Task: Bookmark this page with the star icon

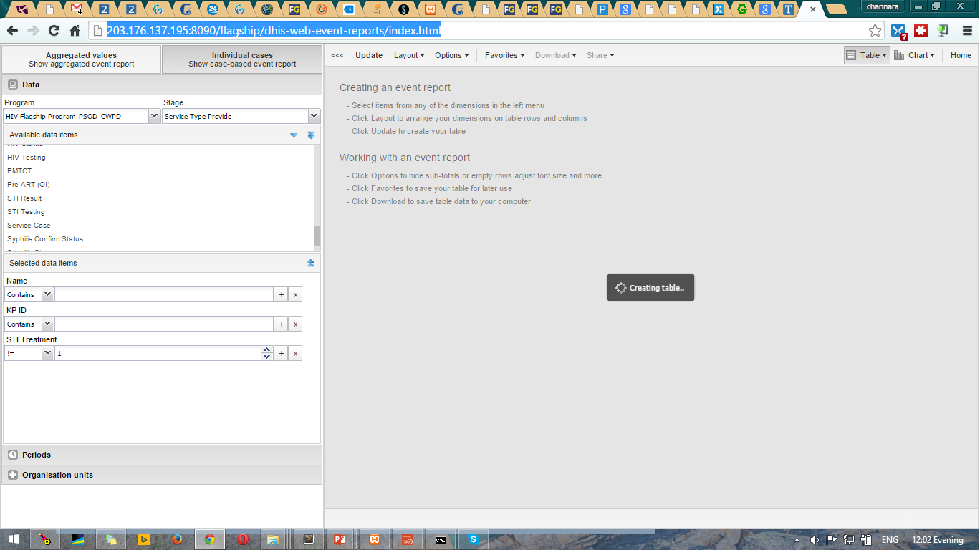Action: 875,31
